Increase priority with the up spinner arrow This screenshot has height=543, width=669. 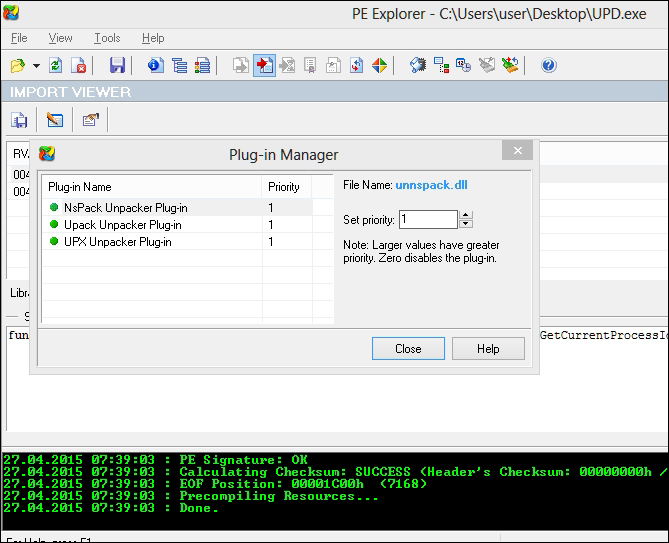click(x=466, y=214)
